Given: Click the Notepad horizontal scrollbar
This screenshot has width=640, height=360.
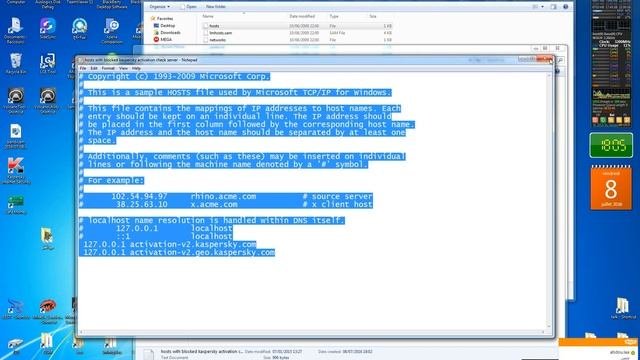Looking at the screenshot, I should [312, 332].
